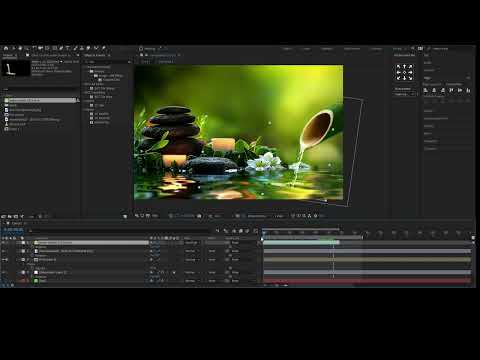Open the 1 View layout dropdown
Screen dimensions: 480x360
point(280,216)
